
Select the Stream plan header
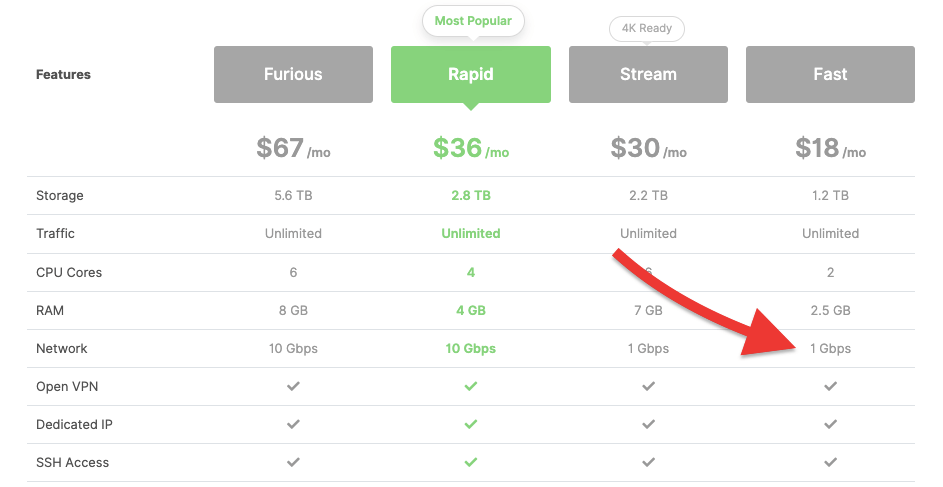point(648,74)
